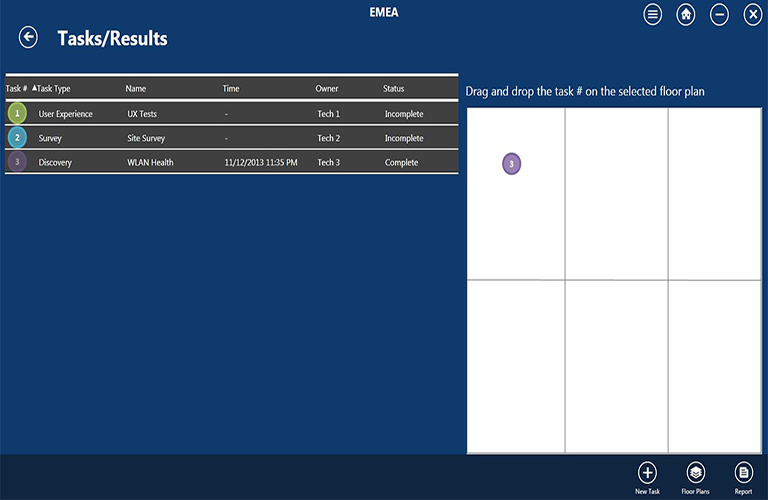Viewport: 768px width, 500px height.
Task: Open the hamburger menu icon
Action: coord(652,15)
